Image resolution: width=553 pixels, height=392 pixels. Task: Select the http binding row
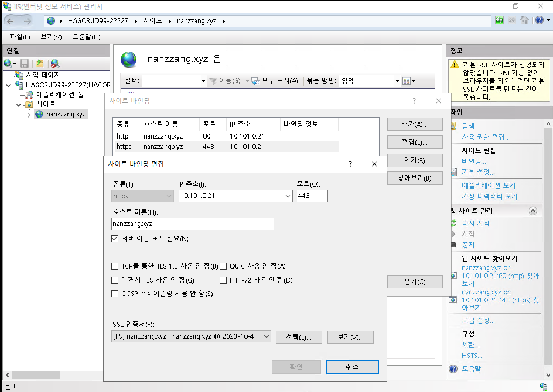pyautogui.click(x=227, y=136)
